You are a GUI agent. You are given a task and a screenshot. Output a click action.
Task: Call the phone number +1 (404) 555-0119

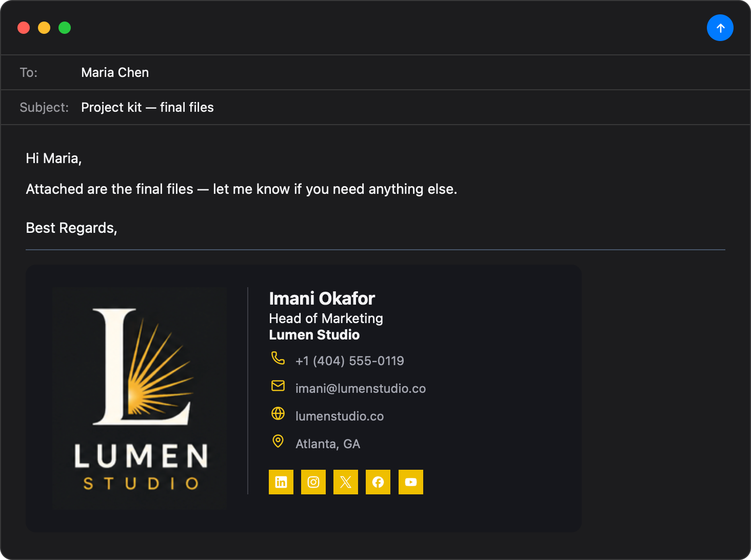350,361
